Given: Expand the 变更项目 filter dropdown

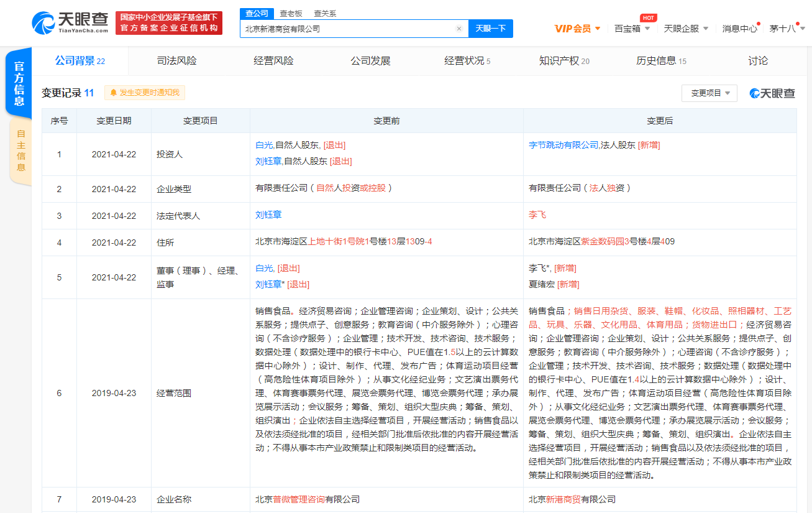Looking at the screenshot, I should (709, 93).
